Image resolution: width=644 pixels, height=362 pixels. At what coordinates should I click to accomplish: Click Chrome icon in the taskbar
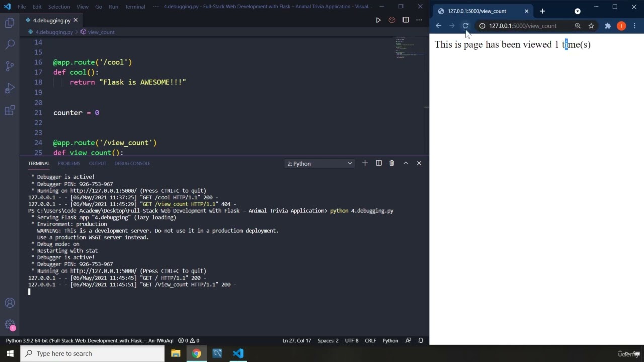click(196, 353)
